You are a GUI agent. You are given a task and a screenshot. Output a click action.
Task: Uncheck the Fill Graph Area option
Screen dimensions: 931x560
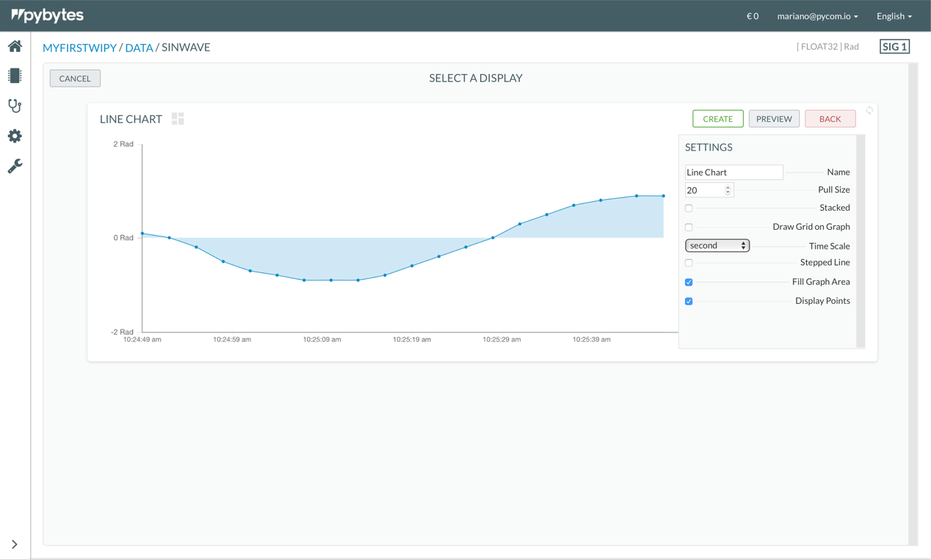point(689,283)
